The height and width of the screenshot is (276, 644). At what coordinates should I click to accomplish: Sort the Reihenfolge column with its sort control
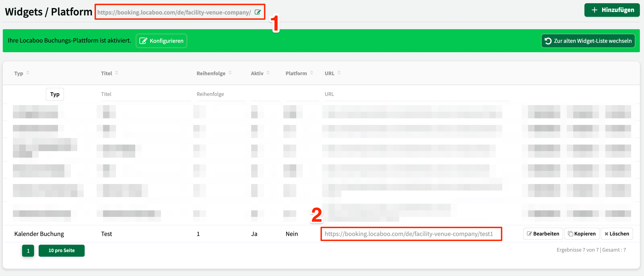(230, 73)
